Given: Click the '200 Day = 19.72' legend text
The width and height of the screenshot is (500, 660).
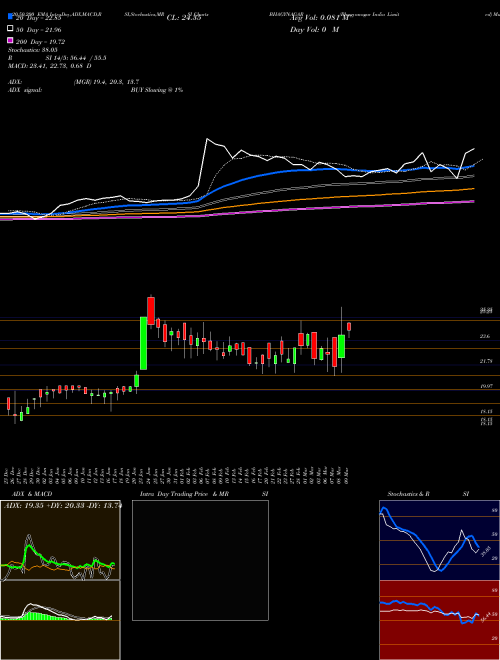Looking at the screenshot, I should 41,42.
